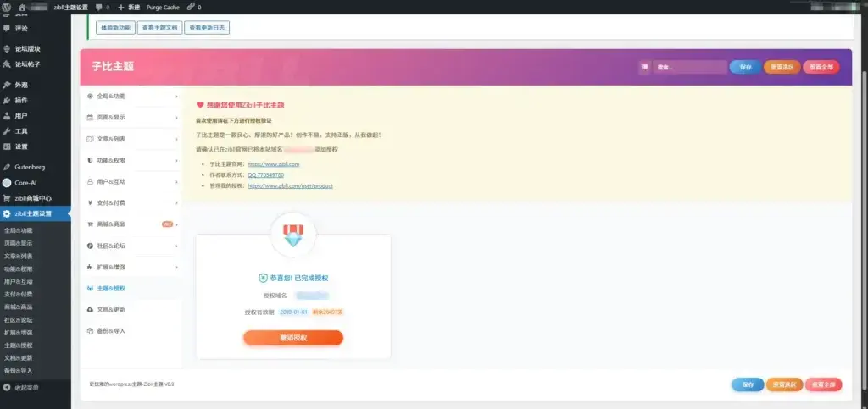
Task: Click the zibll主题设置 gear icon
Action: click(7, 214)
